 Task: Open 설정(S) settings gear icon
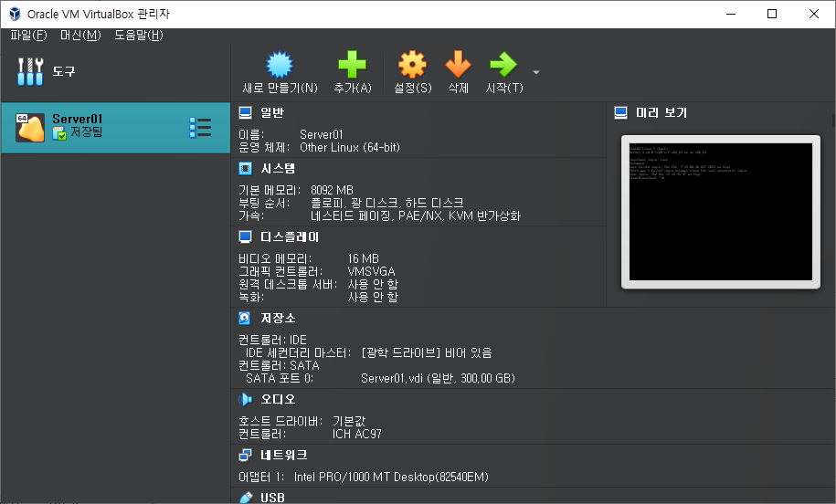point(412,65)
